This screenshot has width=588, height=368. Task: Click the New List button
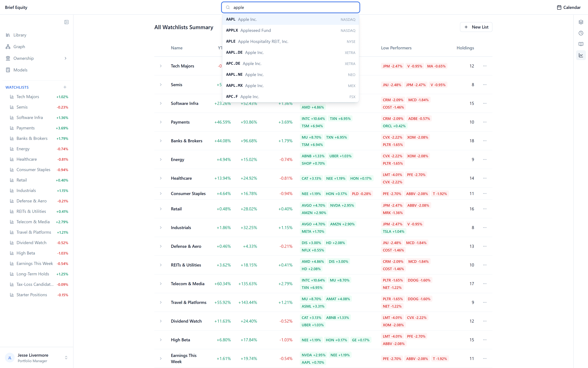476,27
